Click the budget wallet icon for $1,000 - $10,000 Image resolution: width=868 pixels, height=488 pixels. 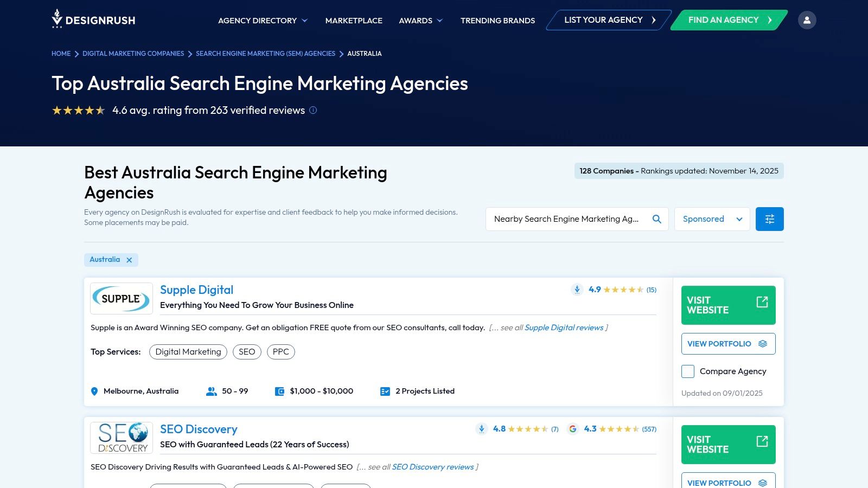280,391
